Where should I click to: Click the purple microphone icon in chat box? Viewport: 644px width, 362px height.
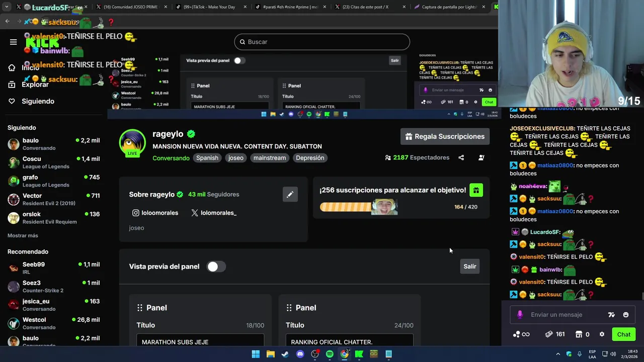click(x=520, y=315)
